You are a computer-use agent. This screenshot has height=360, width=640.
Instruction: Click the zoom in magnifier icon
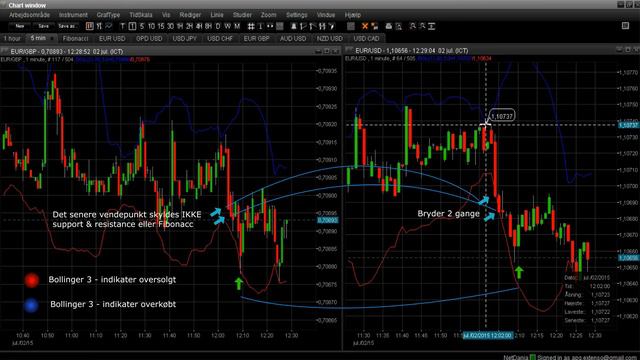[x=413, y=26]
